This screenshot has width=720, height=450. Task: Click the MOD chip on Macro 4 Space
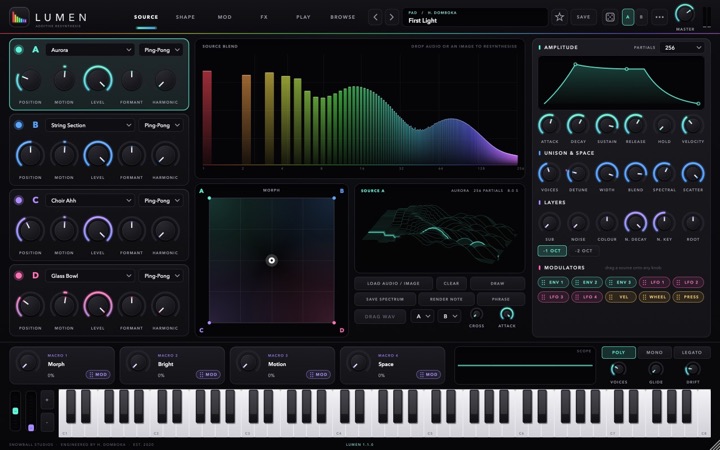[x=428, y=375]
